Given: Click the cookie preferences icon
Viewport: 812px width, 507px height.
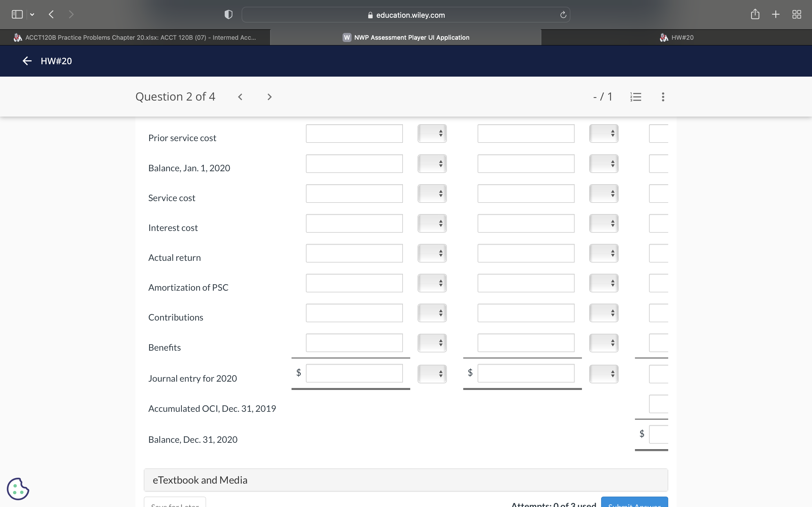Looking at the screenshot, I should [x=18, y=489].
